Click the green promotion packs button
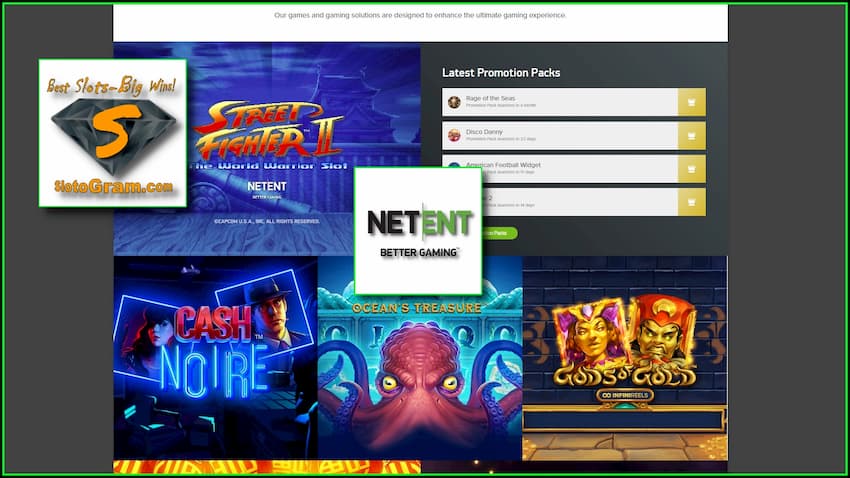This screenshot has height=478, width=850. (x=499, y=233)
